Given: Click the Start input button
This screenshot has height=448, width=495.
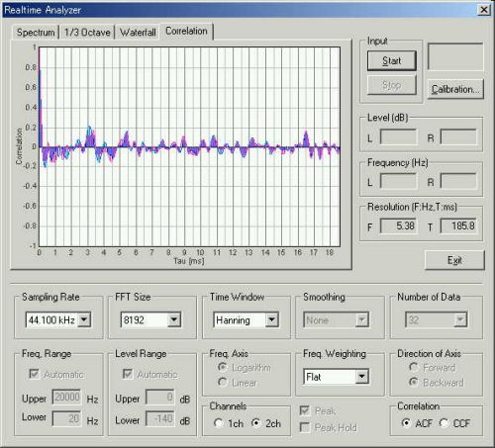Looking at the screenshot, I should pos(392,60).
